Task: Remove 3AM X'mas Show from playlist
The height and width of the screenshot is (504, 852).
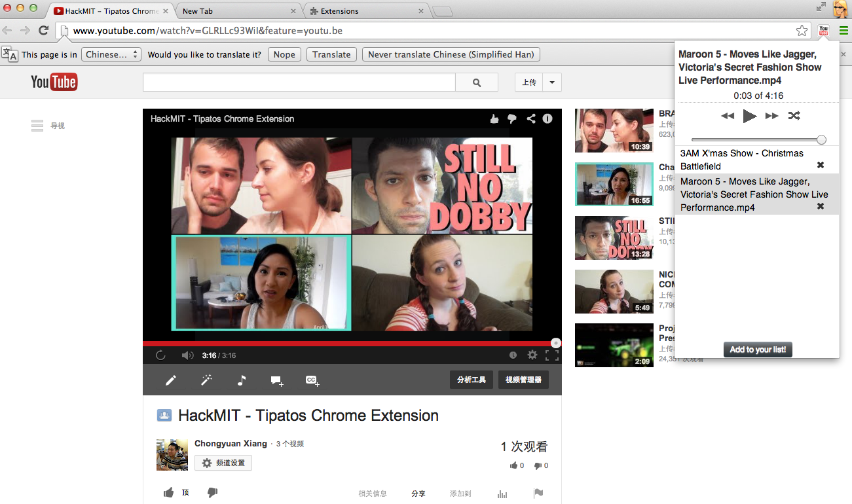Action: [x=821, y=165]
